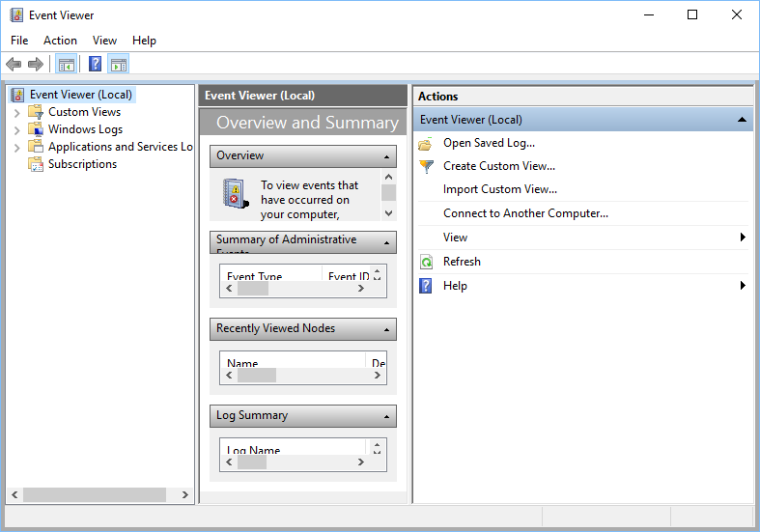Collapse the Log Summary section

pyautogui.click(x=386, y=416)
